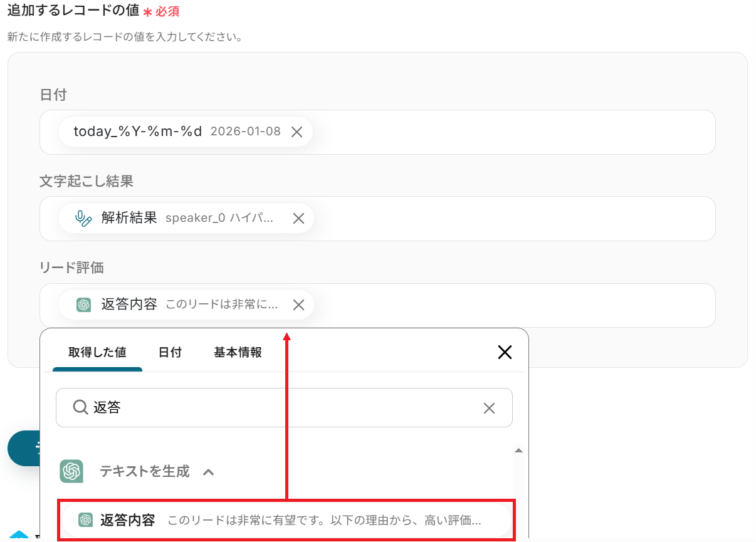Select 返答内容 result in the list
Image resolution: width=756 pixels, height=542 pixels.
click(286, 520)
